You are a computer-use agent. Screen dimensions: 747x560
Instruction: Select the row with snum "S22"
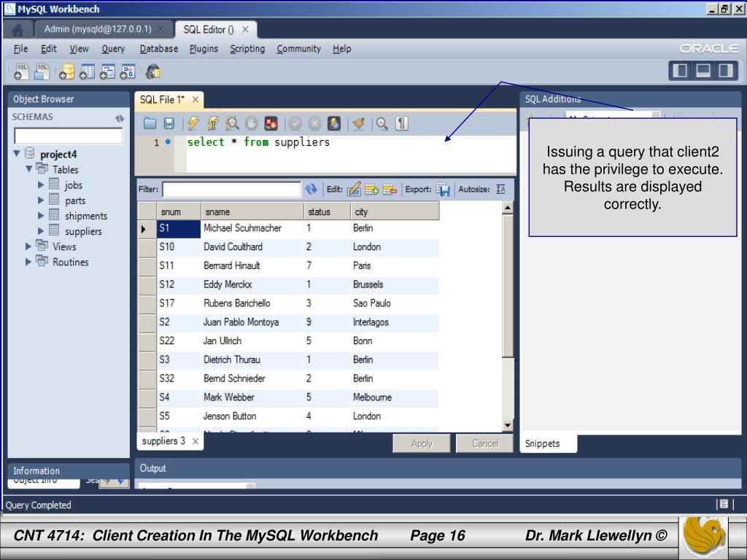tap(287, 341)
